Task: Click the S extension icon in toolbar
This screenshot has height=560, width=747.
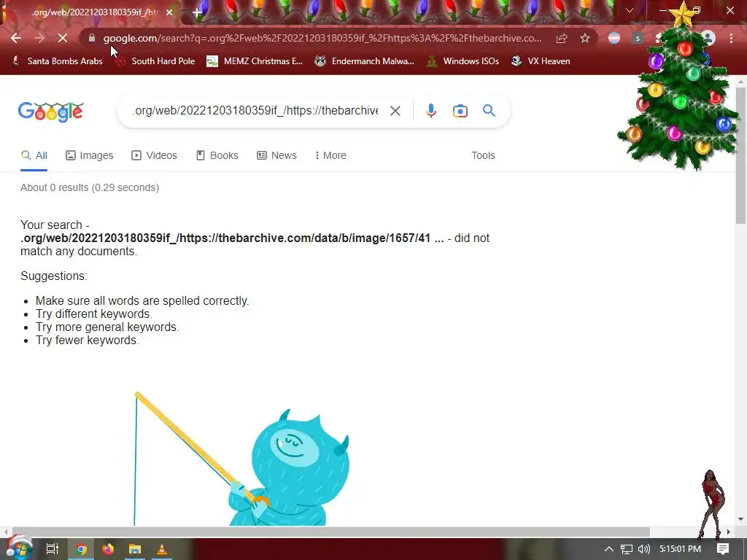Action: click(638, 38)
